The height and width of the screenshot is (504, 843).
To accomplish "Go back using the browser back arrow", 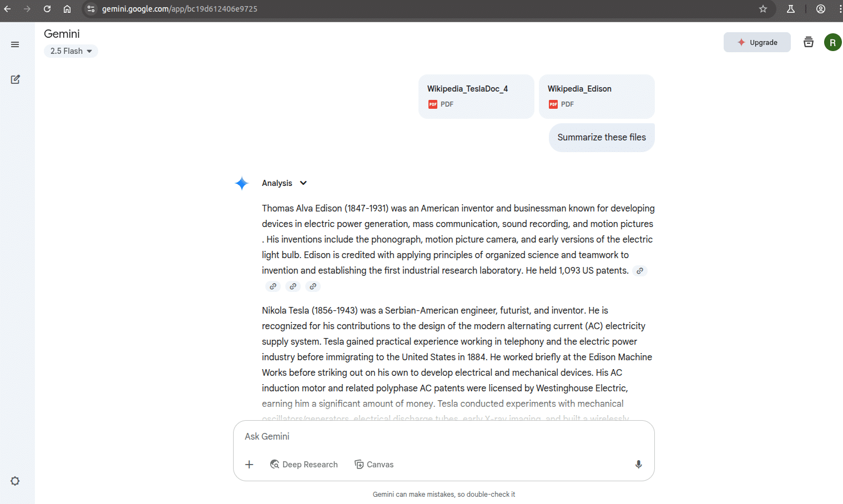I will pyautogui.click(x=7, y=9).
